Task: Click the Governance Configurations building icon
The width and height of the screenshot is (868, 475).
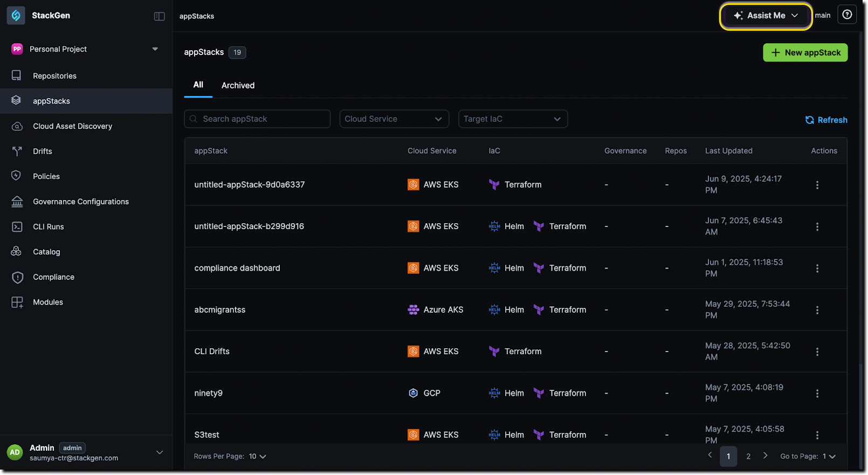Action: 17,202
